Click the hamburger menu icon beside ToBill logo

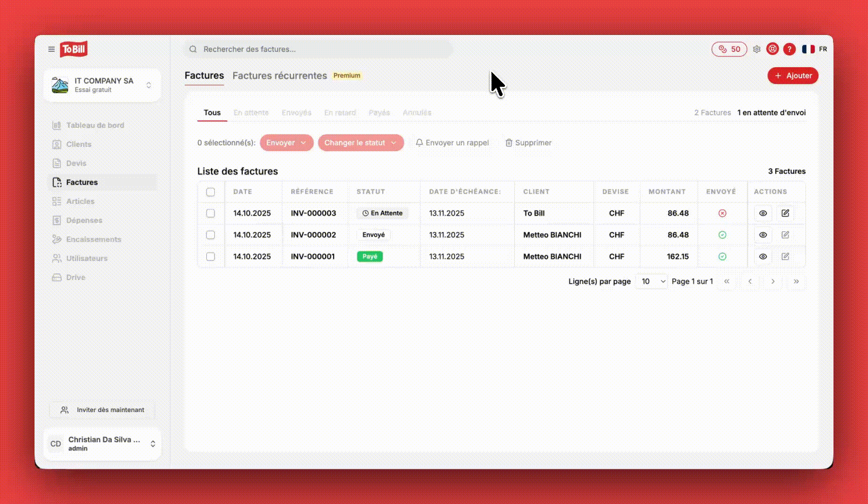(x=51, y=49)
